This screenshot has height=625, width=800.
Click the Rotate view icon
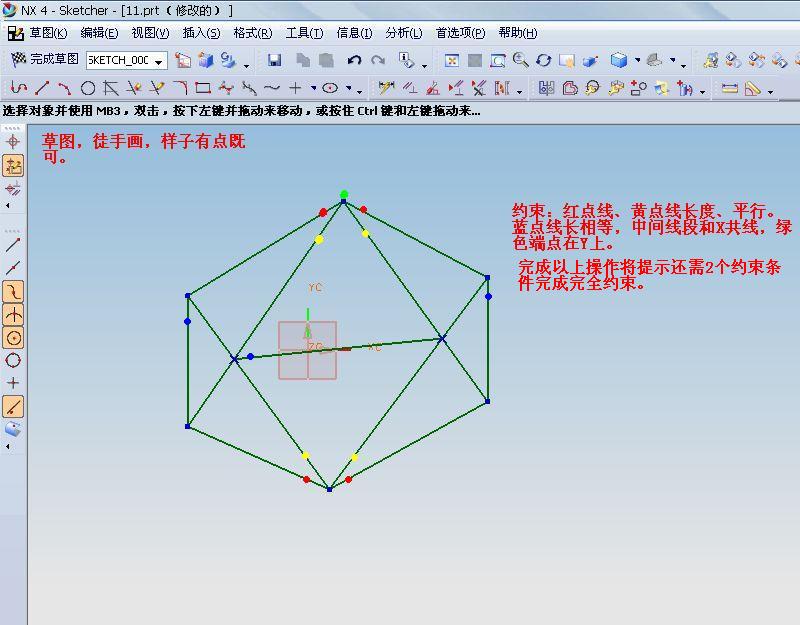(543, 61)
